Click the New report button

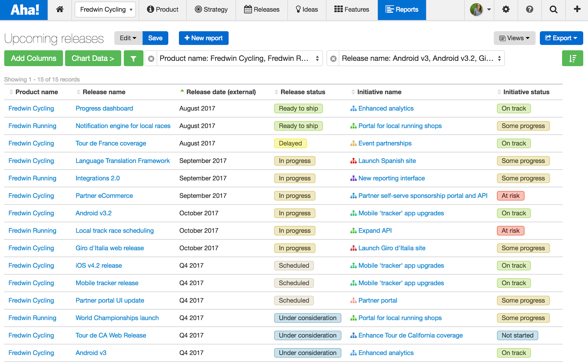[203, 38]
